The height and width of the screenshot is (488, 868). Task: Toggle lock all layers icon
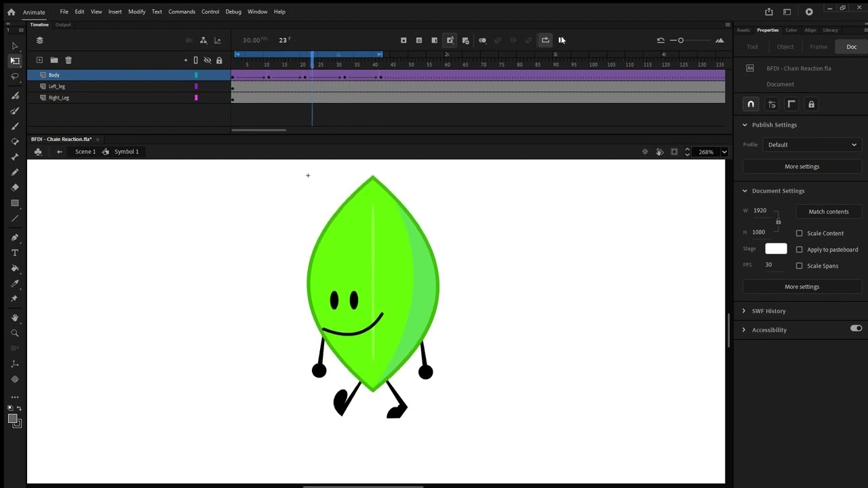click(x=219, y=60)
